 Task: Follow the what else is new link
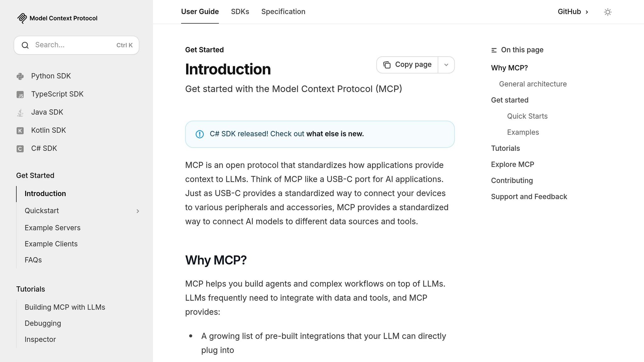(x=335, y=134)
